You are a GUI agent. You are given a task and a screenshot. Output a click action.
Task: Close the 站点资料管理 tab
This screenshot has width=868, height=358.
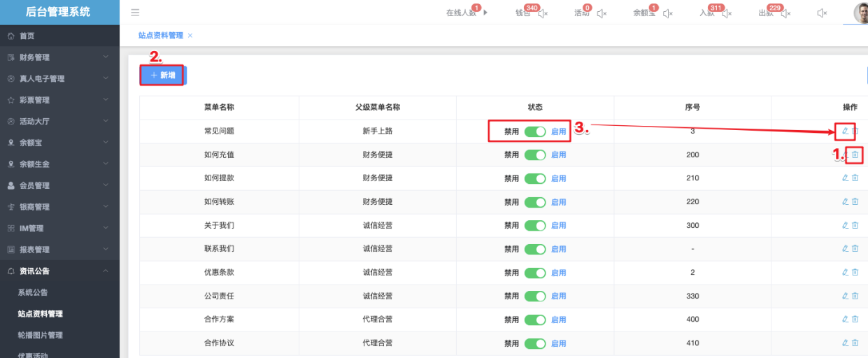point(190,36)
